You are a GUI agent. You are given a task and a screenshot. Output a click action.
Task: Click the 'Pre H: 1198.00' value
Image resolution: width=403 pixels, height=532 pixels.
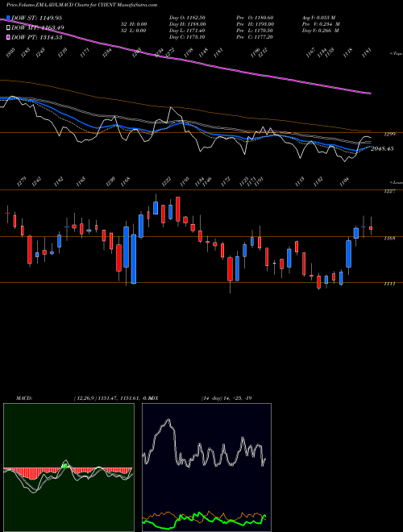pos(256,24)
